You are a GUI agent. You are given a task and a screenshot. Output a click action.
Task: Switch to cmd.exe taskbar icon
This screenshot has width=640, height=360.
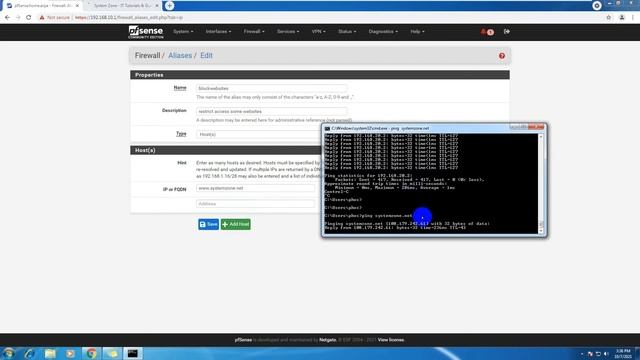pos(133,353)
